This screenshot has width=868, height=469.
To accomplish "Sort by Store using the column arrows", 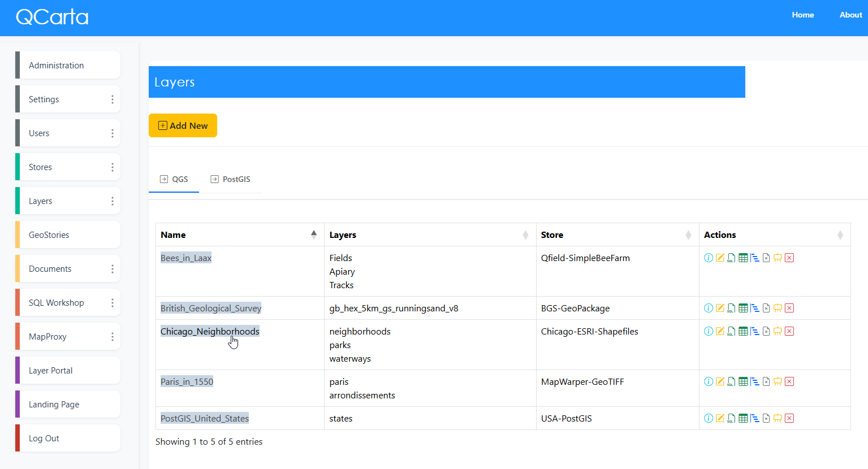I will 688,235.
